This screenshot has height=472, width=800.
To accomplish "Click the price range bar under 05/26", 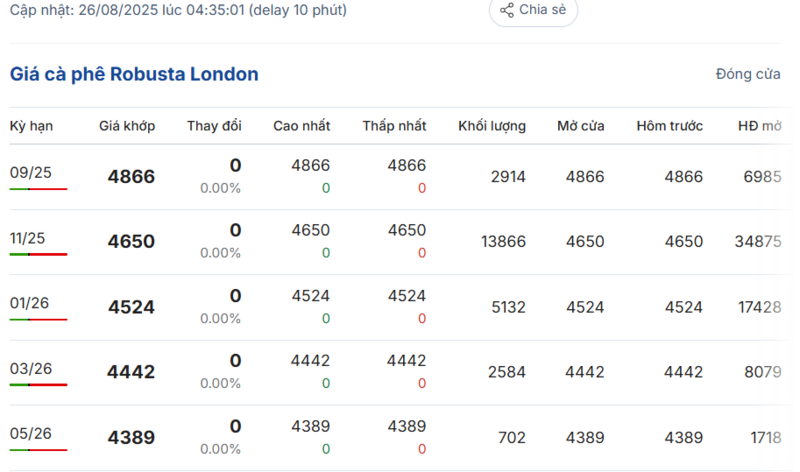I will coord(38,449).
